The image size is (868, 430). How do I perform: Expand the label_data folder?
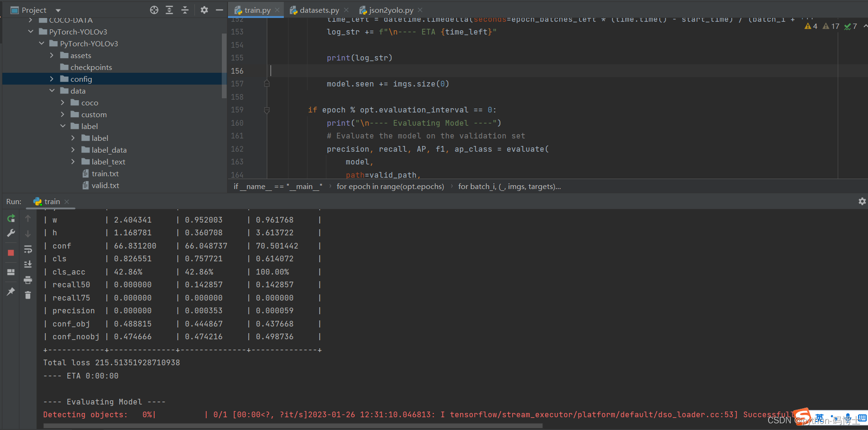coord(73,150)
